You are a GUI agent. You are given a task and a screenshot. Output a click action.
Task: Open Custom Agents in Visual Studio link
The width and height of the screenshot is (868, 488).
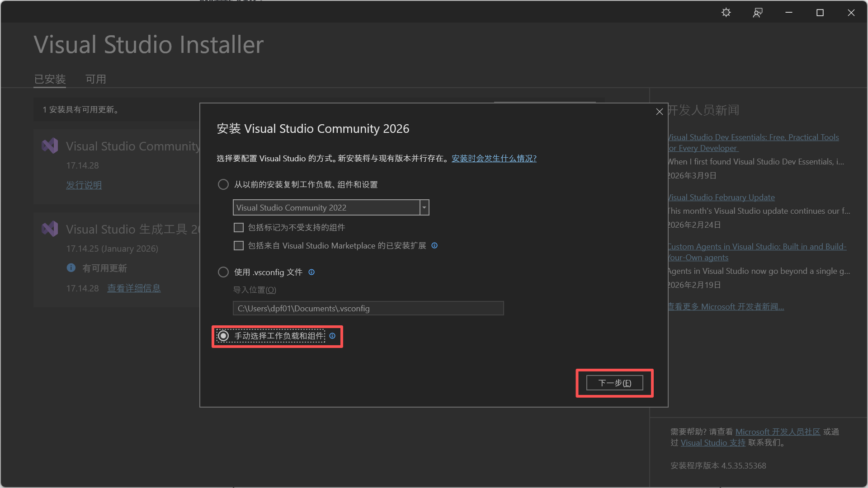point(757,252)
